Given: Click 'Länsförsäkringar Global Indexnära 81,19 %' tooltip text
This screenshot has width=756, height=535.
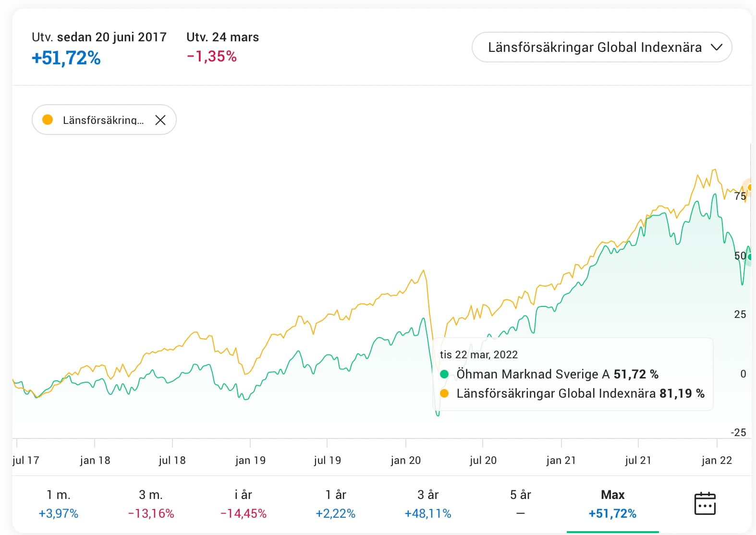Looking at the screenshot, I should 580,393.
